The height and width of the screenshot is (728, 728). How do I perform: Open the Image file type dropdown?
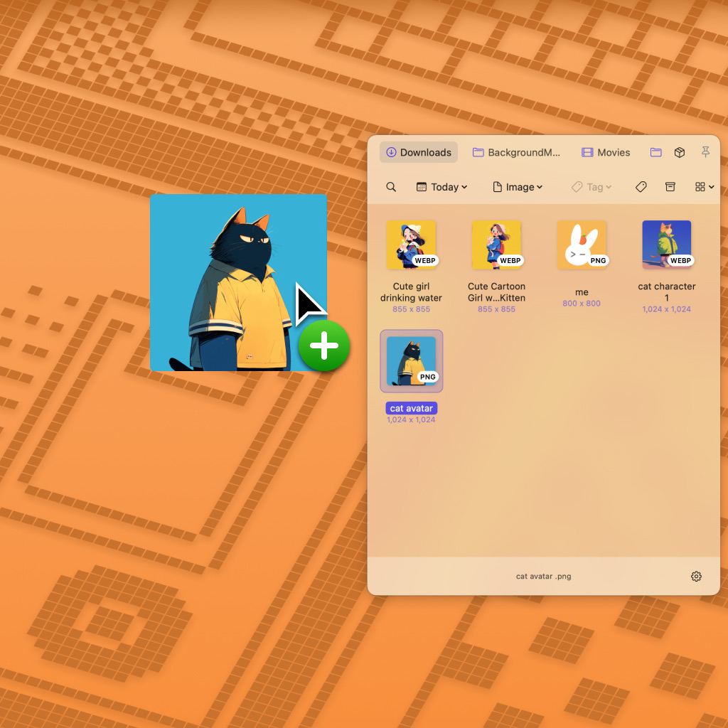[x=518, y=186]
